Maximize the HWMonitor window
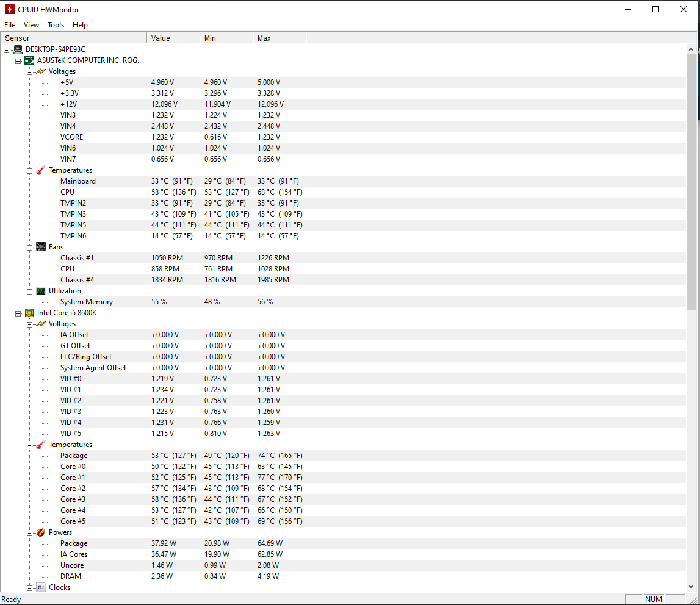The width and height of the screenshot is (700, 605). (x=655, y=9)
